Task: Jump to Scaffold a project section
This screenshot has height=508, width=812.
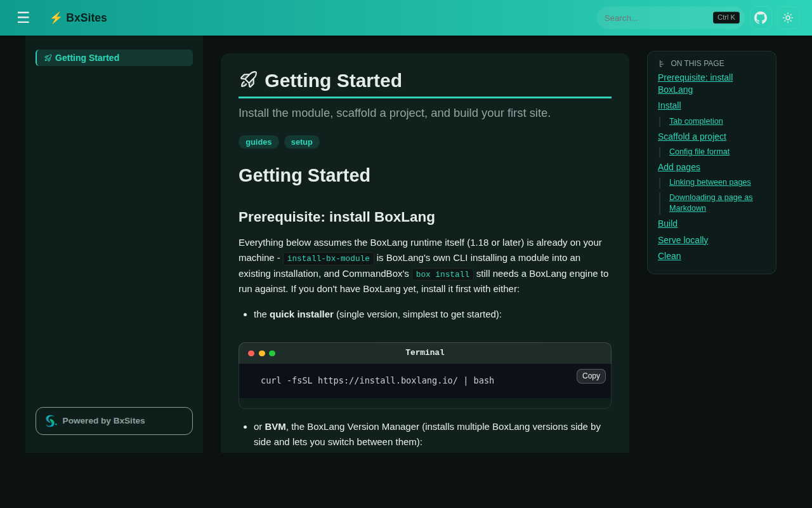Action: 692,137
